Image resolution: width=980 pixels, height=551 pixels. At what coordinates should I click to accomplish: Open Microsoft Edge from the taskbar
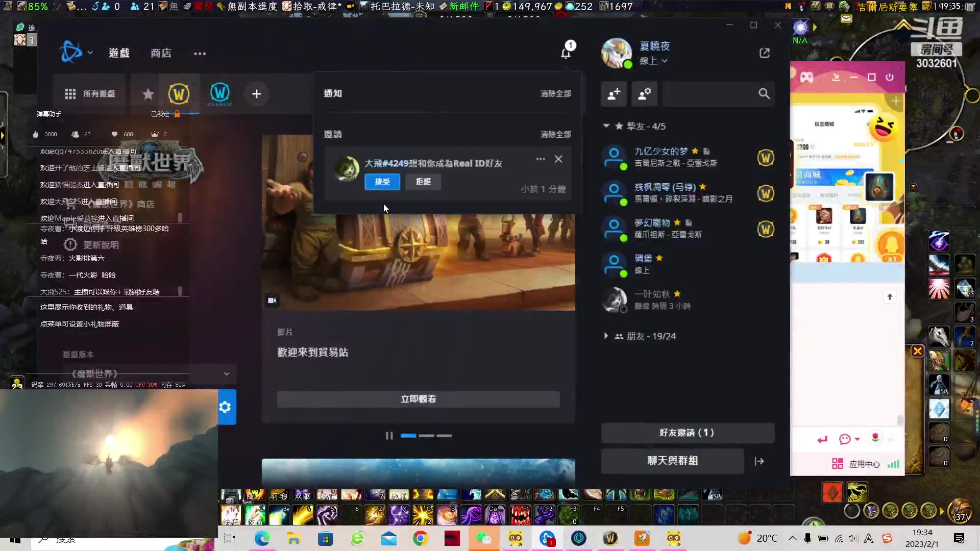click(262, 538)
